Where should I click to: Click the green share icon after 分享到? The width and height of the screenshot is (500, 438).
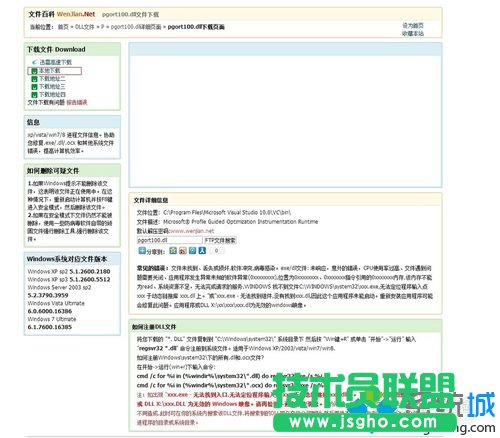coord(173,251)
